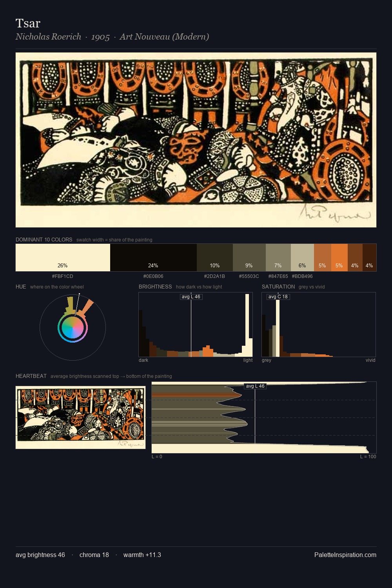392x588 pixels.
Task: Open PaletteInspiration.com link
Action: tap(345, 555)
